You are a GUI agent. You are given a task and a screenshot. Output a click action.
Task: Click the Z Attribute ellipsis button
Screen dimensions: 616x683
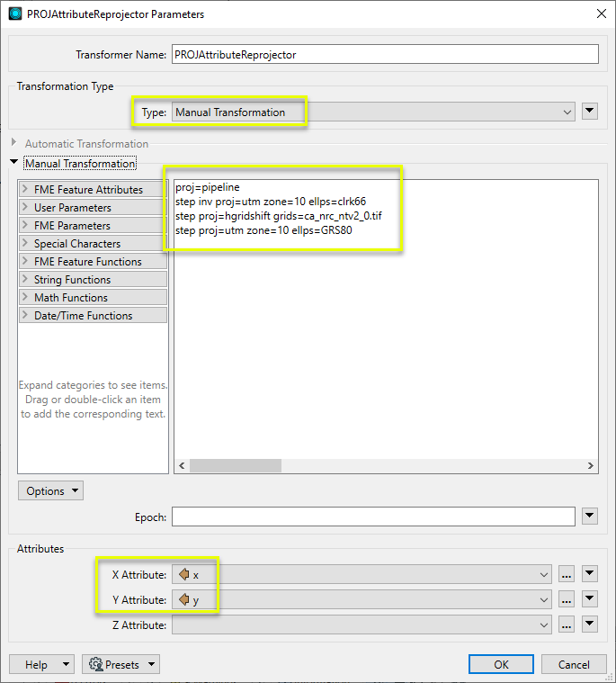566,625
